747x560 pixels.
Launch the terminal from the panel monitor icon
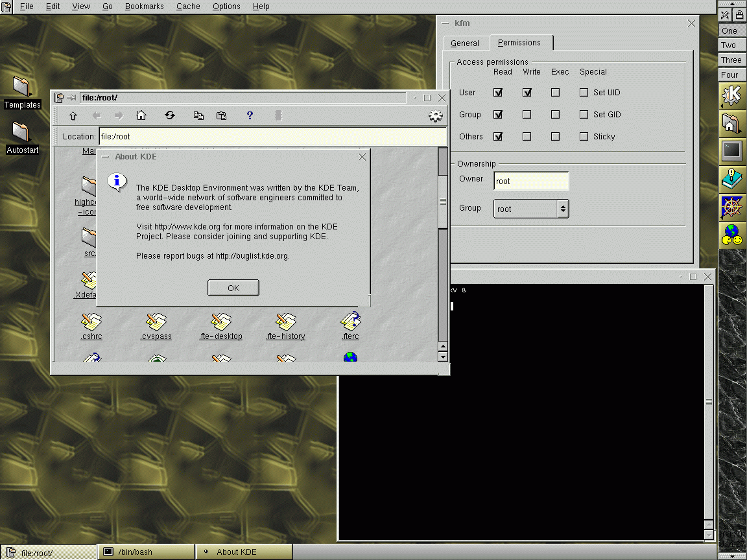(x=732, y=151)
